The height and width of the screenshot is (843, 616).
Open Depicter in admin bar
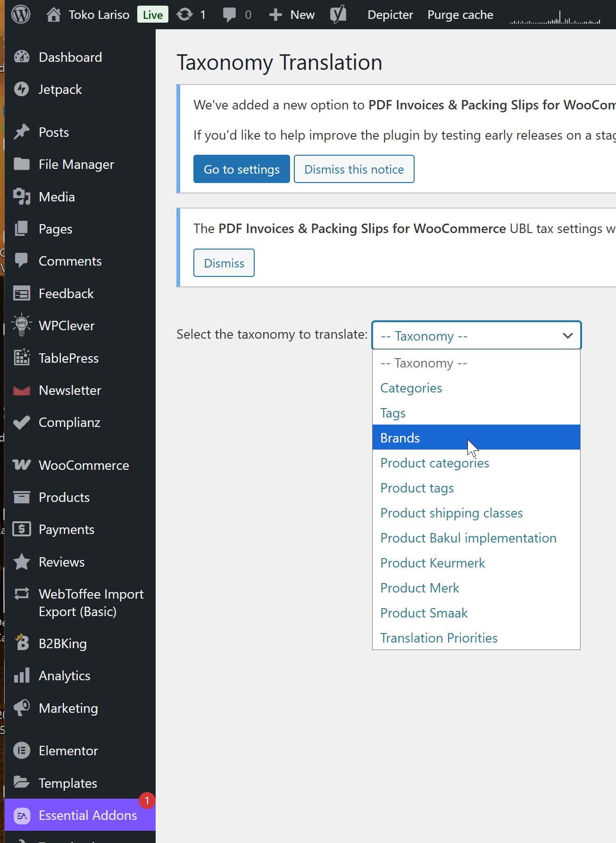point(390,15)
